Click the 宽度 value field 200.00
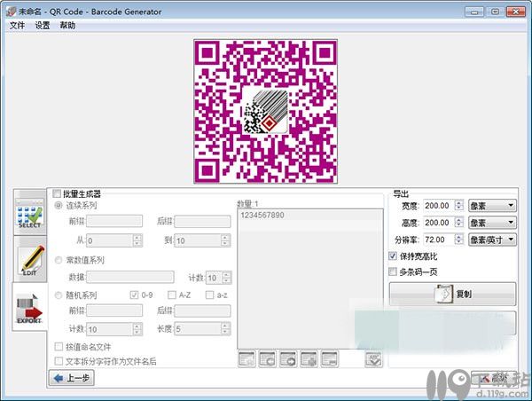Screen dimensions: 532x401 tap(439, 206)
